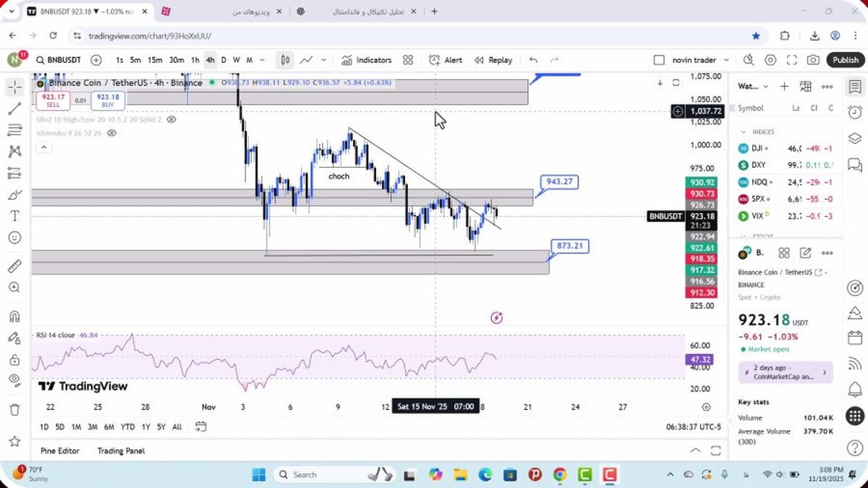Toggle visibility of Ichimoku indicator
The width and height of the screenshot is (868, 488).
pyautogui.click(x=112, y=133)
